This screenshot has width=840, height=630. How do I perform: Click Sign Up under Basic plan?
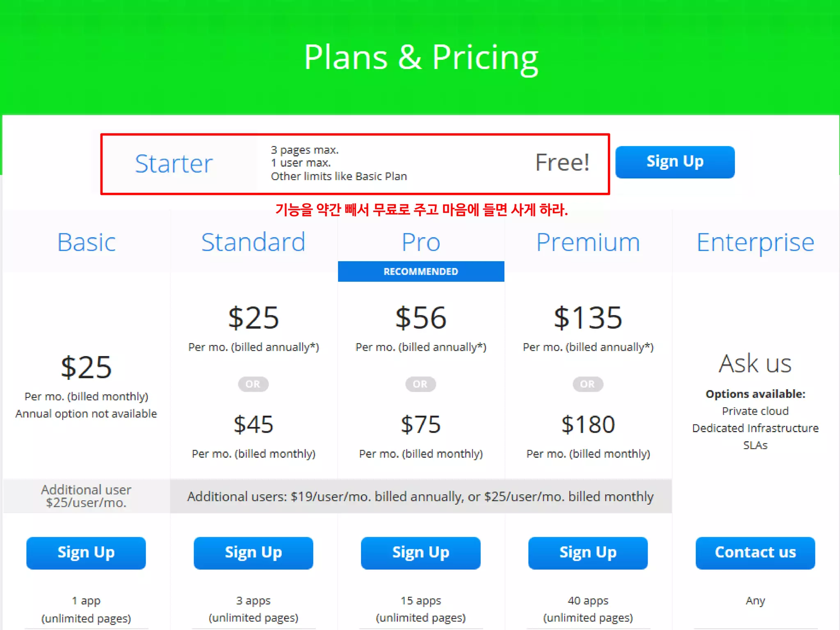point(86,552)
